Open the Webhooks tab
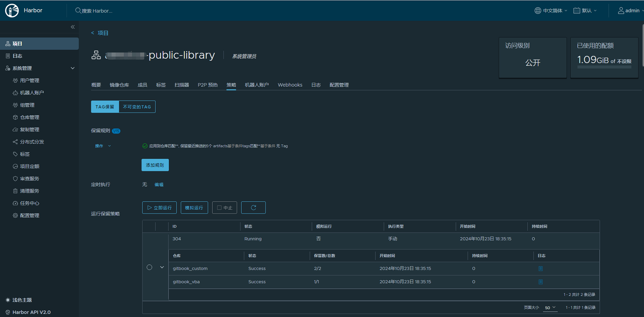This screenshot has width=644, height=317. 290,85
